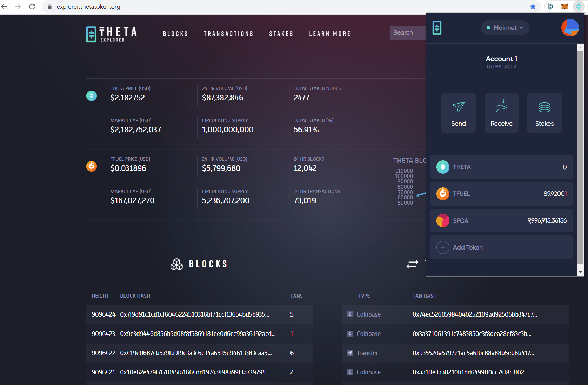Image resolution: width=588 pixels, height=385 pixels.
Task: Click the Receive hand icon button
Action: 501,113
